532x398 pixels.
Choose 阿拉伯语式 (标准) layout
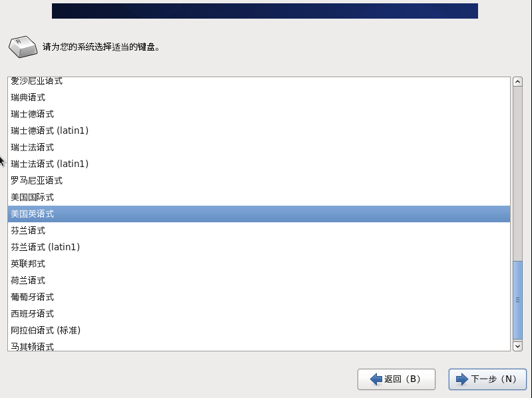[x=259, y=330]
